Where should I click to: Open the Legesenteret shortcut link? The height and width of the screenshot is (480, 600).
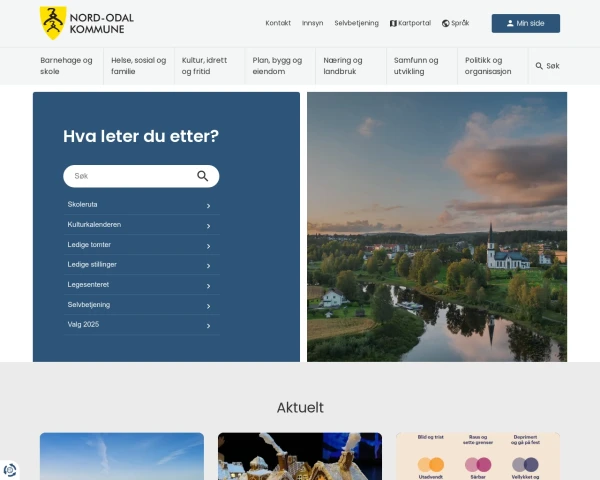click(x=142, y=285)
